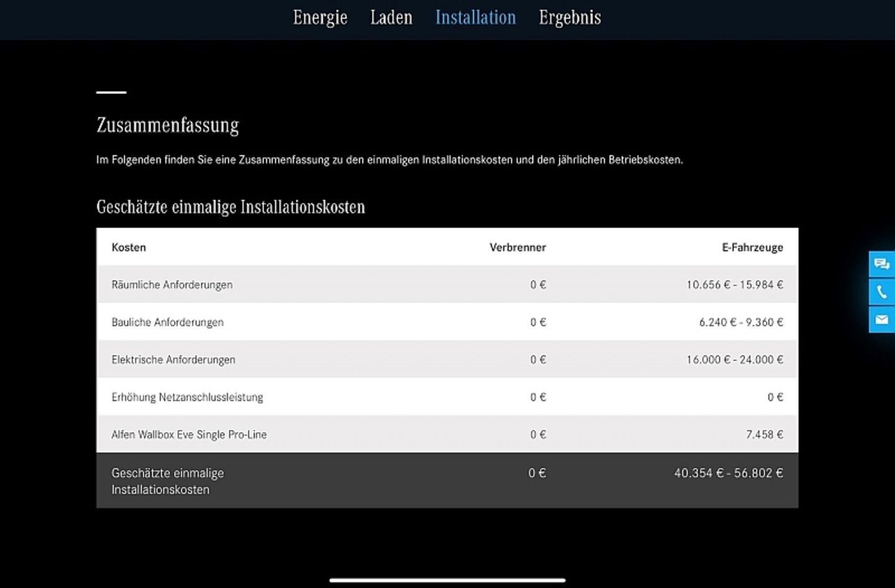This screenshot has width=895, height=588.
Task: Select the Installation tab
Action: click(475, 17)
